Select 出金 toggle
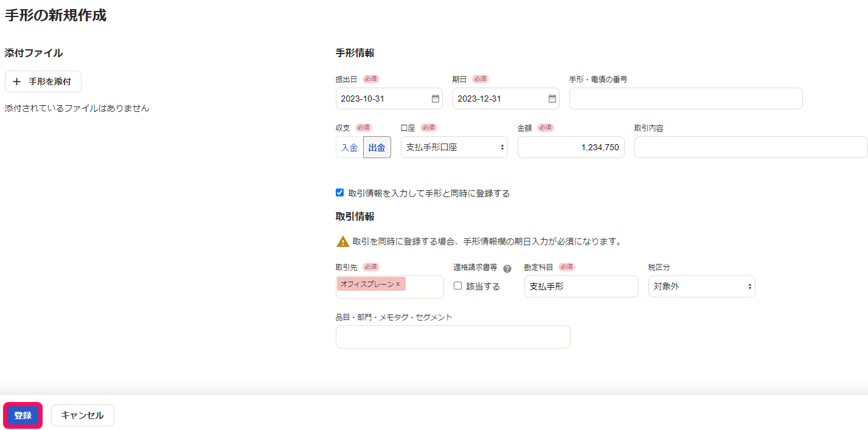This screenshot has width=868, height=430. tap(377, 147)
